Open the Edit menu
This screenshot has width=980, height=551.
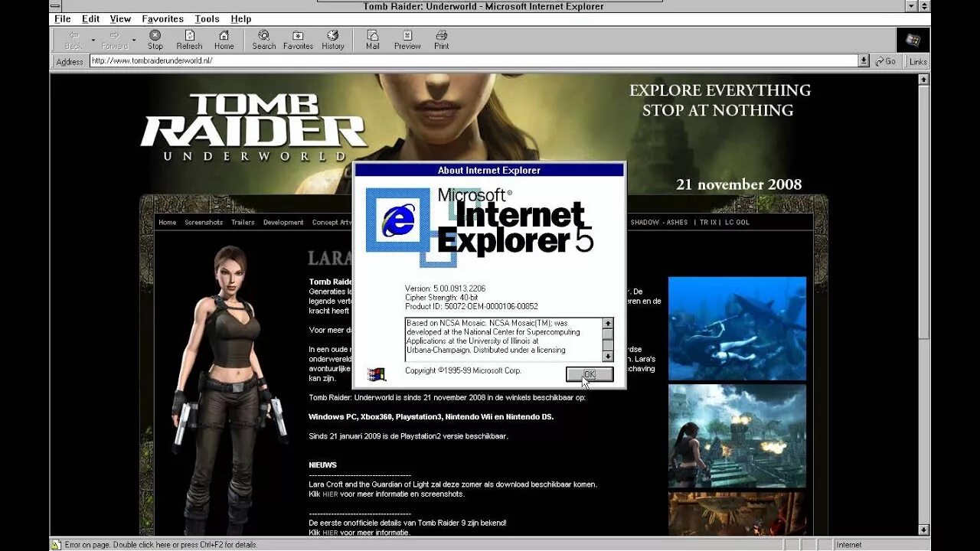tap(91, 19)
